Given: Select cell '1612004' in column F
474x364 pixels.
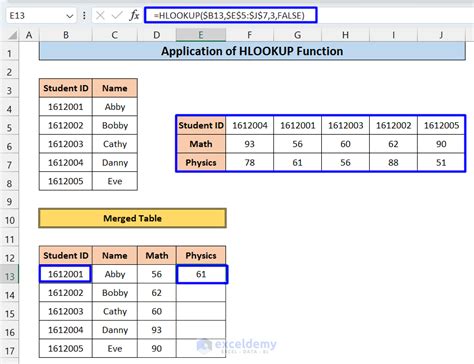Looking at the screenshot, I should tap(249, 125).
